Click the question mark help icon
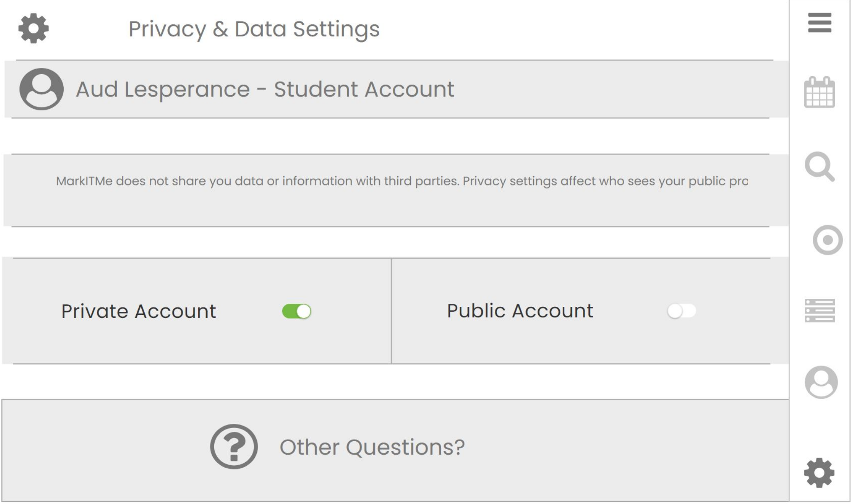Image resolution: width=852 pixels, height=504 pixels. pyautogui.click(x=234, y=447)
